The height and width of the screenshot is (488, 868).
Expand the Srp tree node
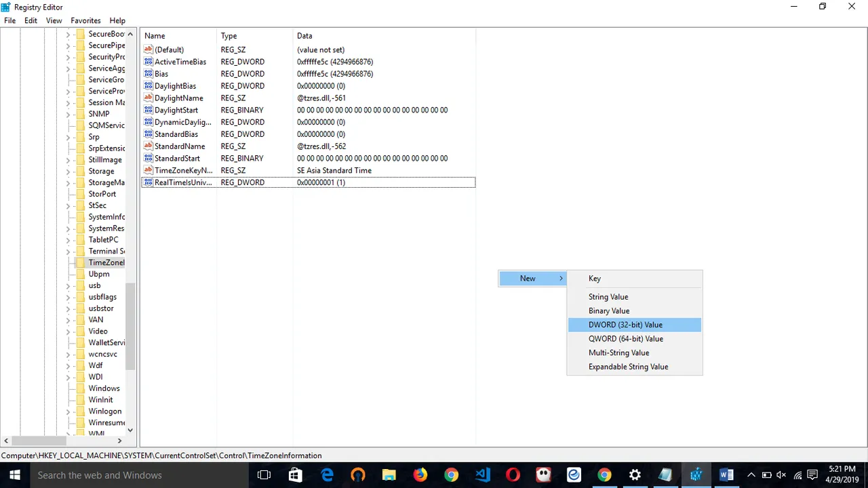[68, 138]
